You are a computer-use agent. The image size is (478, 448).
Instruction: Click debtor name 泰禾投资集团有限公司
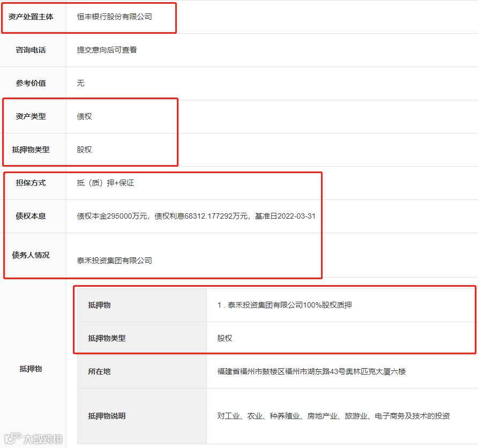coord(114,260)
